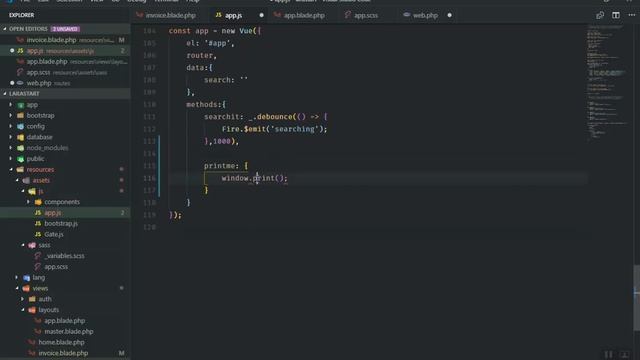Click the open changes icon in editor toolbar
Viewport: 640px width, 360px height.
point(600,16)
